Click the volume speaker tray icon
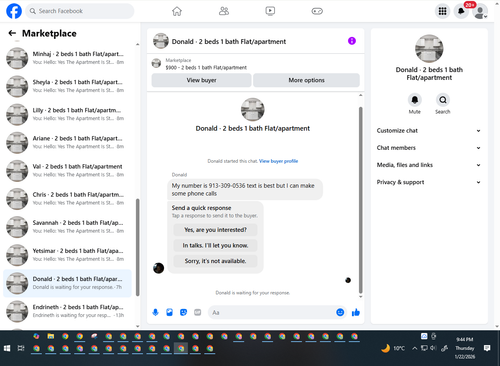 (433, 348)
